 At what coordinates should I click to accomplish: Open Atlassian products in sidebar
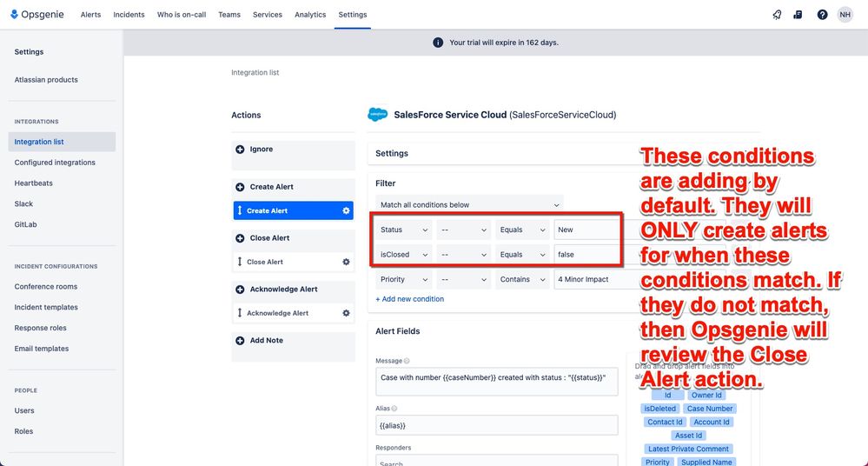point(46,80)
